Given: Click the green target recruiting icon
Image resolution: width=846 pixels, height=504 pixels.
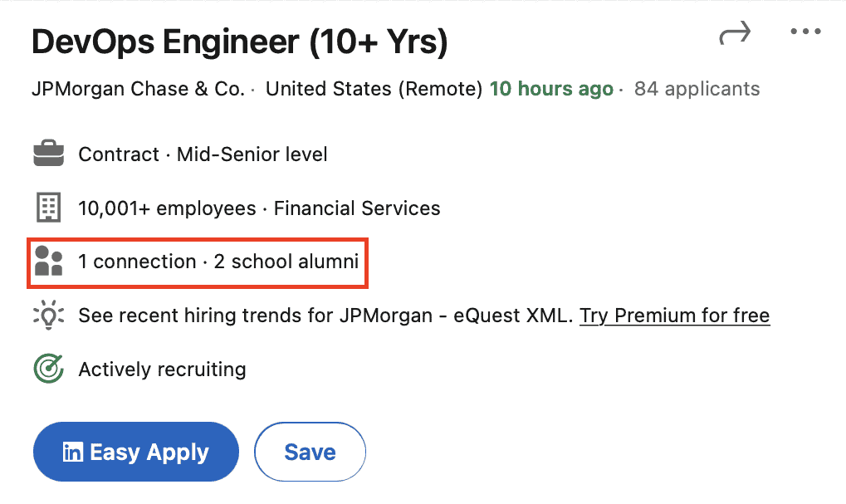Looking at the screenshot, I should click(48, 369).
